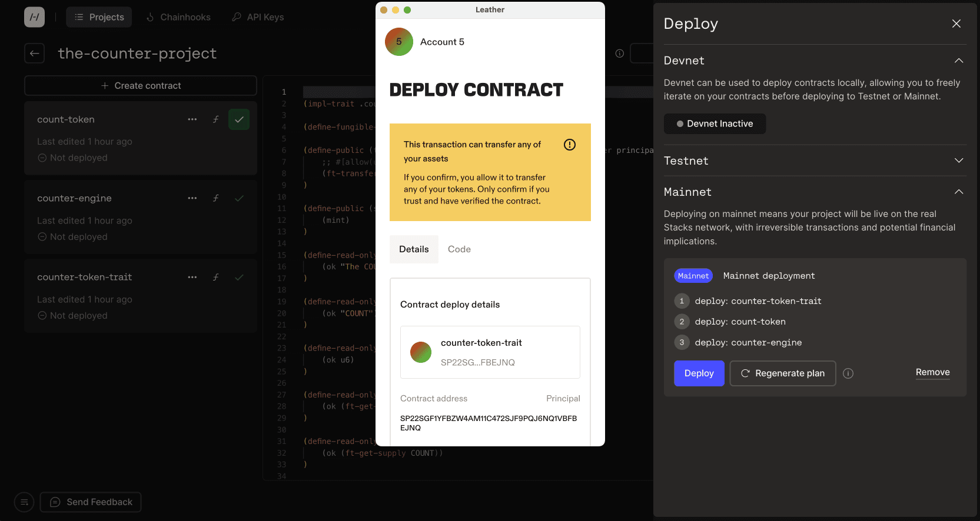The height and width of the screenshot is (521, 980).
Task: Select the counter-engine contract title
Action: point(74,198)
